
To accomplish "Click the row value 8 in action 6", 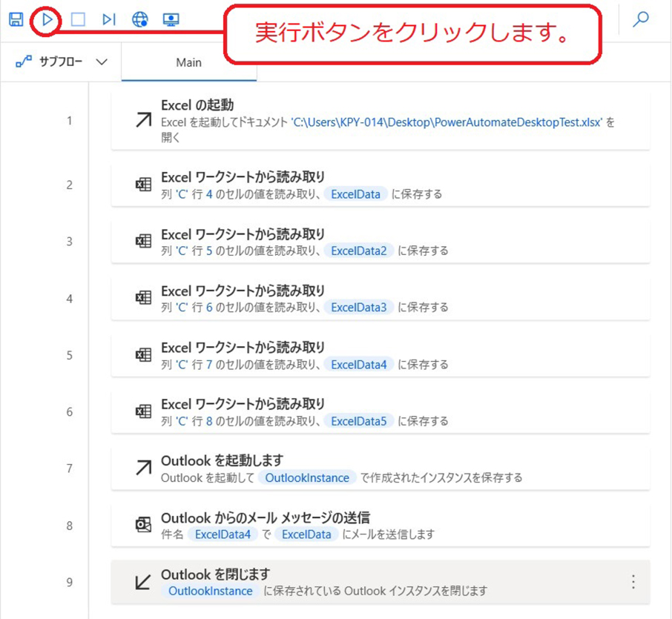I will pyautogui.click(x=209, y=422).
